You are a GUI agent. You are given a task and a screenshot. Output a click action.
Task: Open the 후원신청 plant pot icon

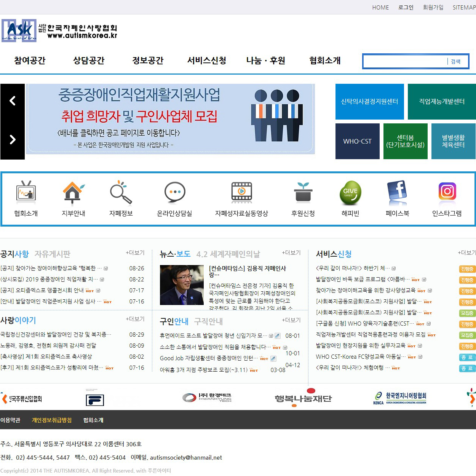pyautogui.click(x=303, y=192)
